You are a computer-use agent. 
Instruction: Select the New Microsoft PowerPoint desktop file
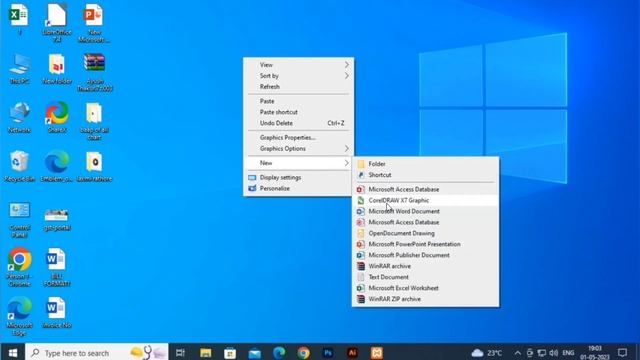[x=94, y=23]
